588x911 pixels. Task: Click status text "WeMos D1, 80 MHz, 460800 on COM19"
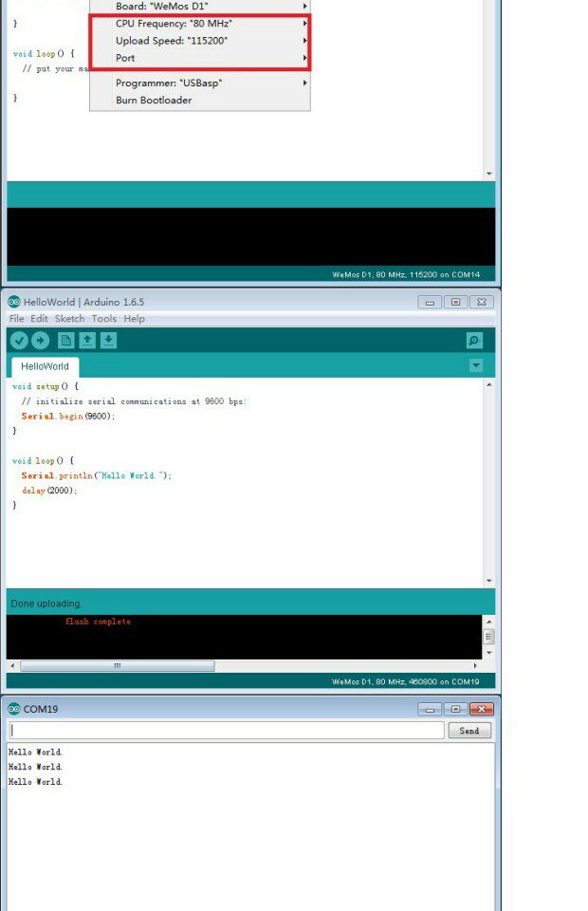[x=406, y=681]
